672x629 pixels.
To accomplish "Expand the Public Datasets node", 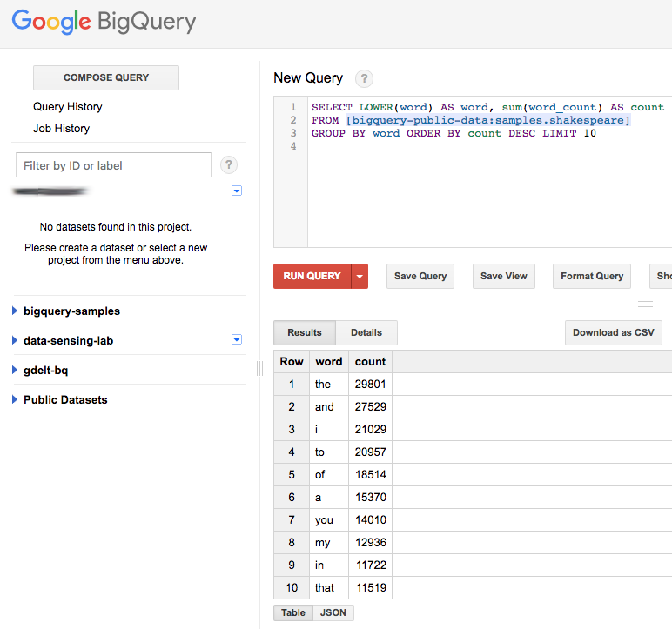I will [x=15, y=400].
